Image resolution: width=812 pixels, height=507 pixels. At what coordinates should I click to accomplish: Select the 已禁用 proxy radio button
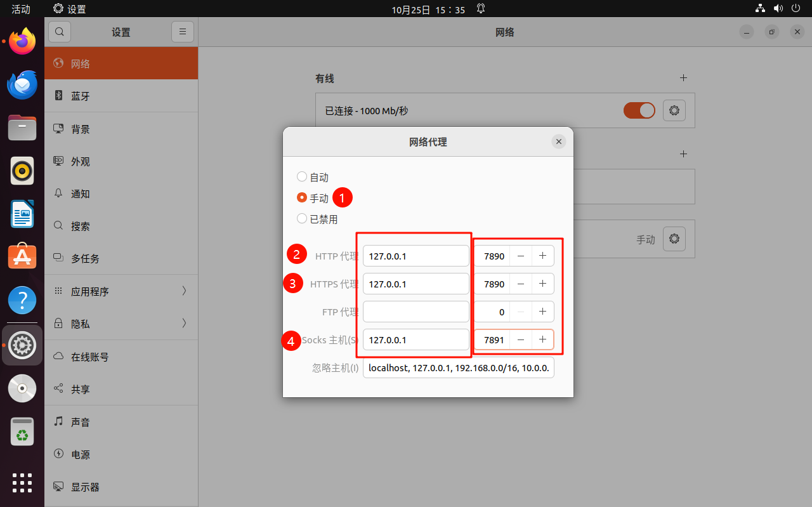tap(302, 219)
